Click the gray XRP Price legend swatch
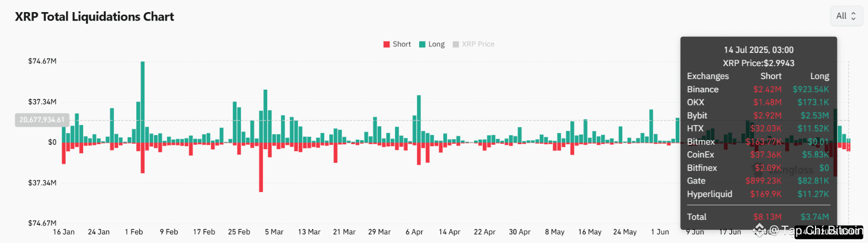Viewport: 868px width, 243px height. pos(456,44)
